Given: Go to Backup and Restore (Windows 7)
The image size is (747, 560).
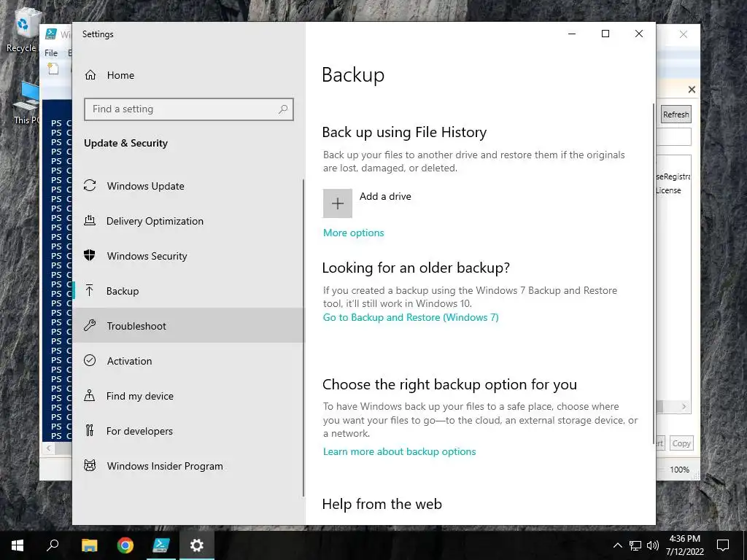Looking at the screenshot, I should [411, 317].
